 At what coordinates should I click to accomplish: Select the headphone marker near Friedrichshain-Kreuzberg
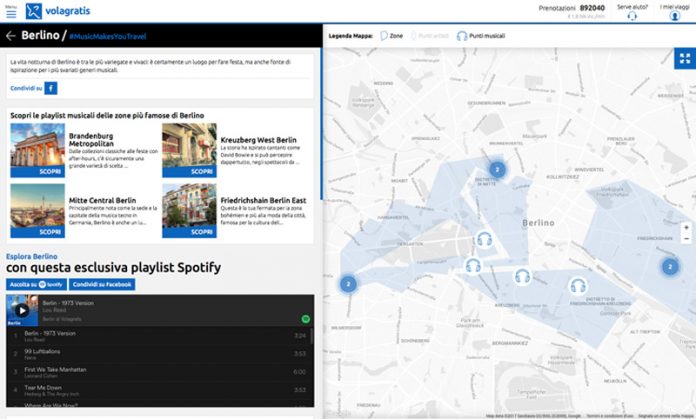click(x=578, y=285)
